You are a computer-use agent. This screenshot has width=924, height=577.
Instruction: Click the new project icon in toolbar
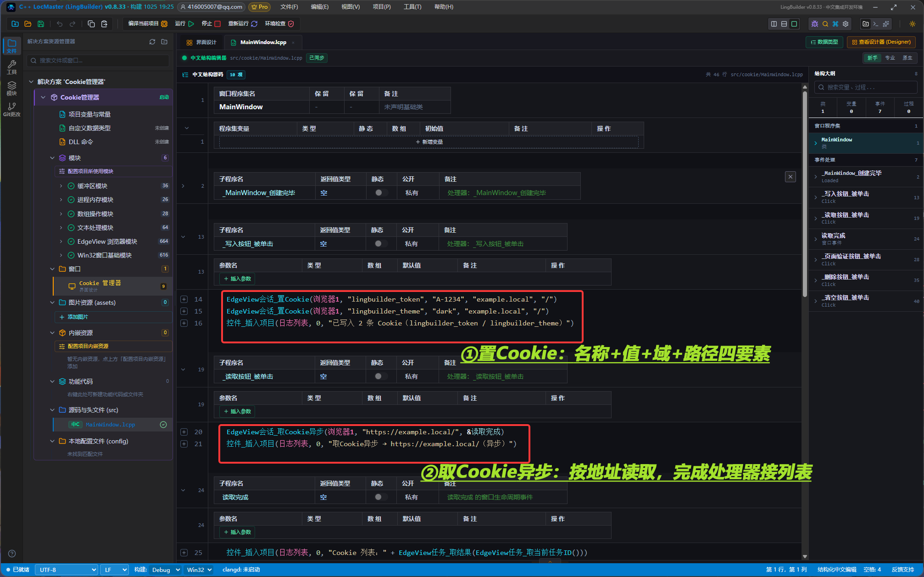tap(15, 24)
